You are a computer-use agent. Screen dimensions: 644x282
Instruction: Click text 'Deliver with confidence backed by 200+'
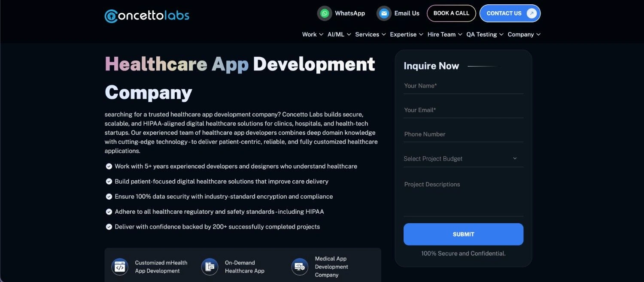tap(217, 227)
